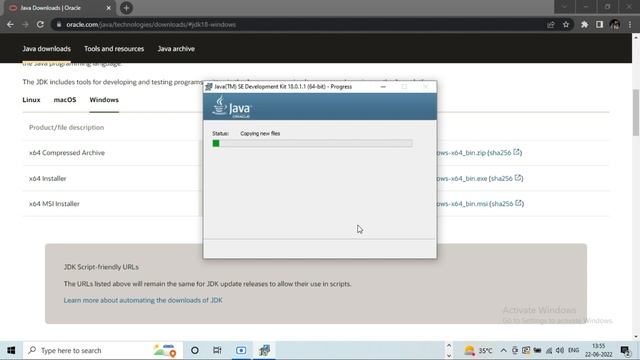Switch to the macOS tab
Screen dimensions: 640x360
click(65, 100)
